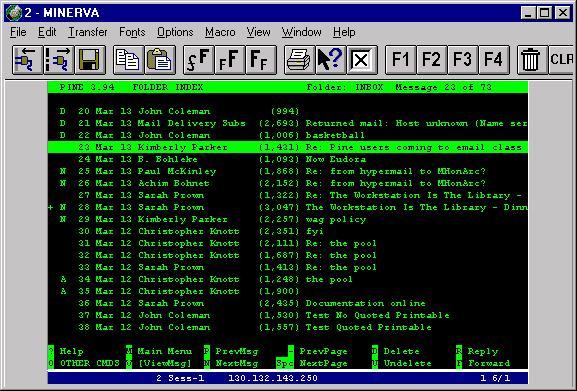
Task: Click the F1 toolbar key
Action: tap(400, 60)
